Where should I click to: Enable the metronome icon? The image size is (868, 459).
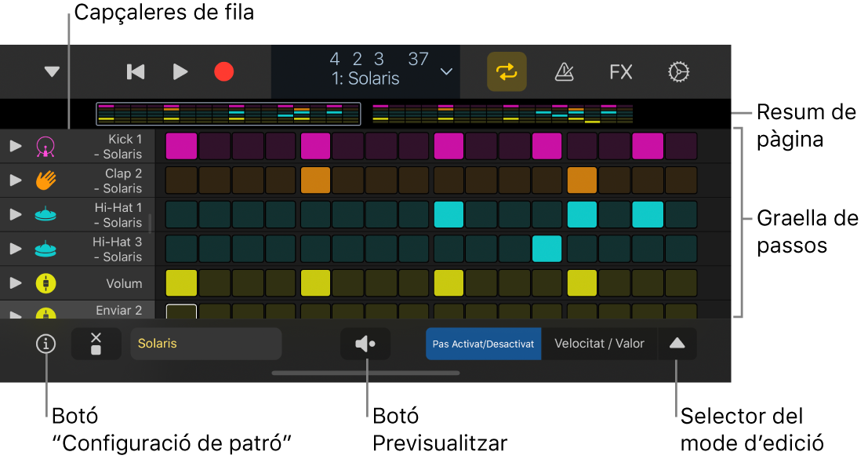[564, 72]
